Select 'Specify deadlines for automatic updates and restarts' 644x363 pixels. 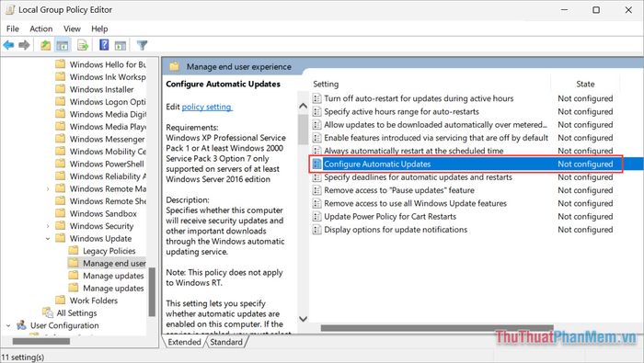point(418,177)
